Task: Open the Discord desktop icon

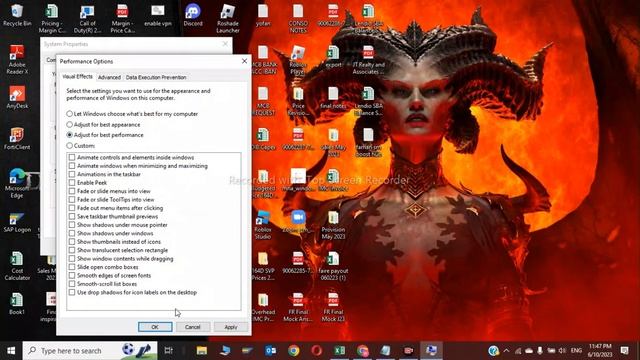Action: click(x=193, y=15)
